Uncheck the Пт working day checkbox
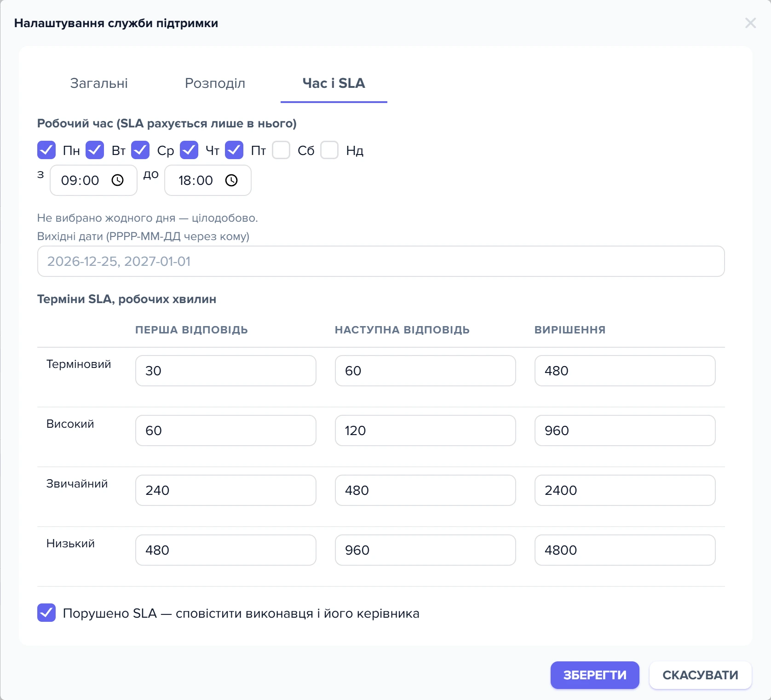 tap(234, 150)
